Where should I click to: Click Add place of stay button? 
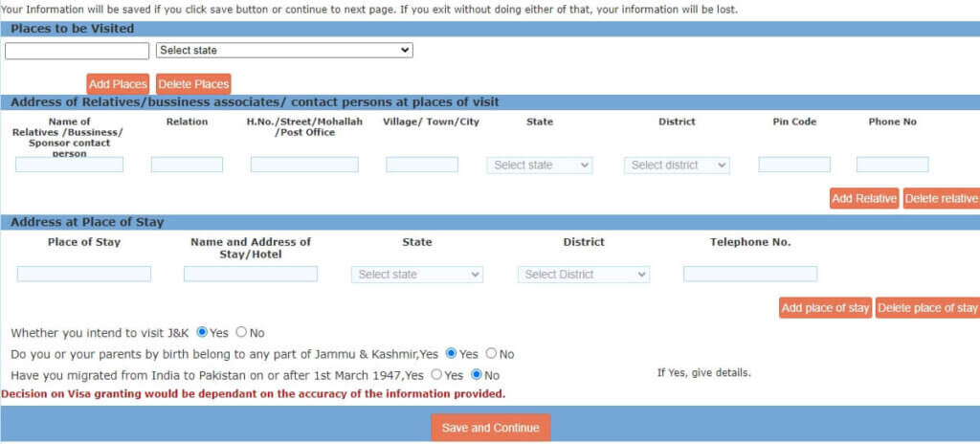tap(825, 308)
